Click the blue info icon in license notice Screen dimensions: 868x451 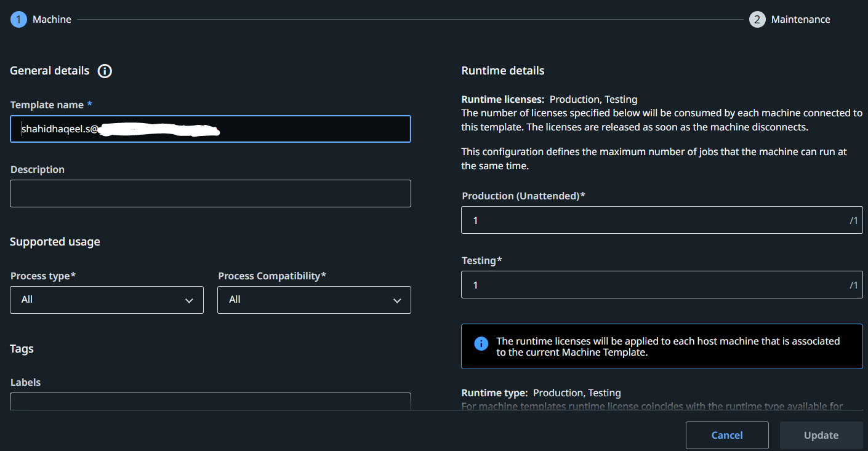coord(481,343)
